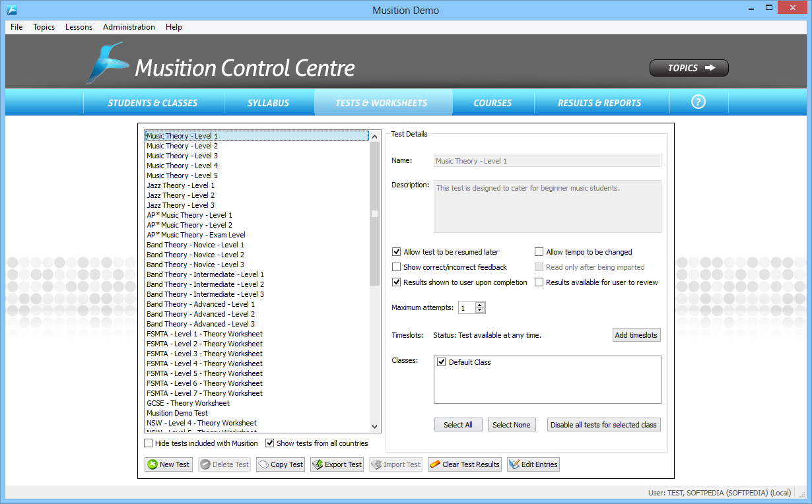Click the hummingbird logo in header
Screen dimensions: 812x504
[107, 63]
